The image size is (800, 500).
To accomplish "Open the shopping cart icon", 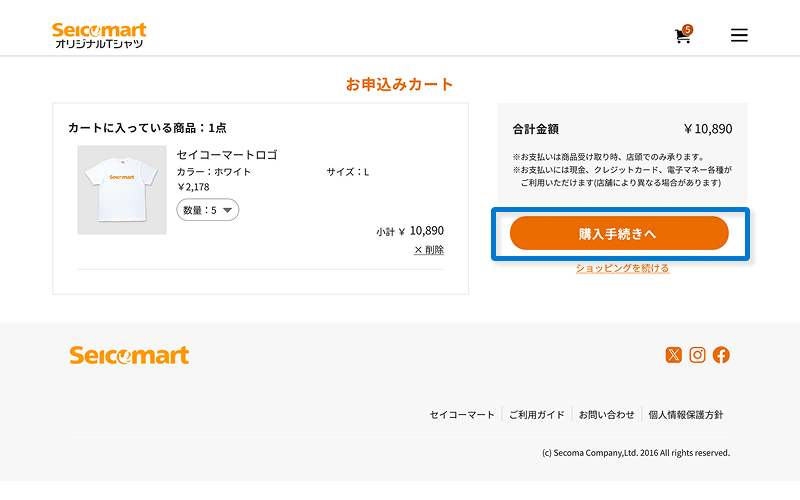I will point(683,35).
